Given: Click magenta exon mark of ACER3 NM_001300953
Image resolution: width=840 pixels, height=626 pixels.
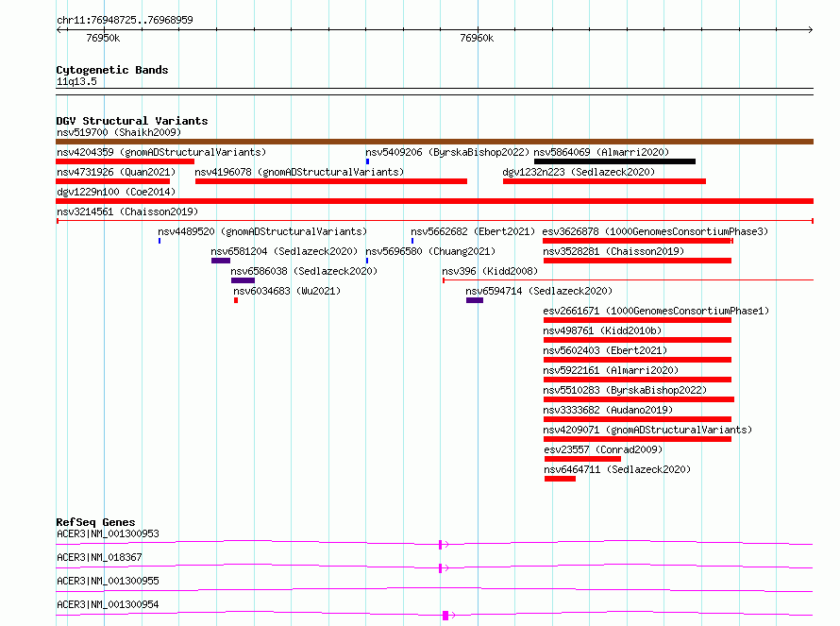Looking at the screenshot, I should pos(441,545).
